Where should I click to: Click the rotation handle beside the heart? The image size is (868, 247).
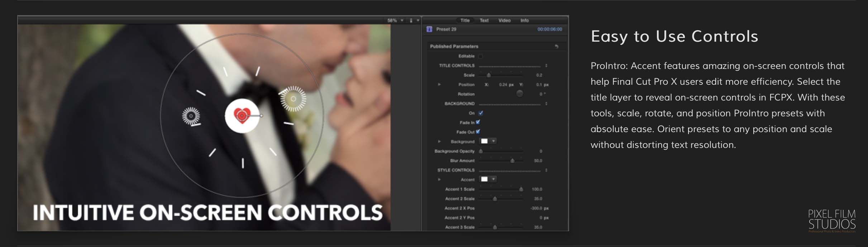261,116
